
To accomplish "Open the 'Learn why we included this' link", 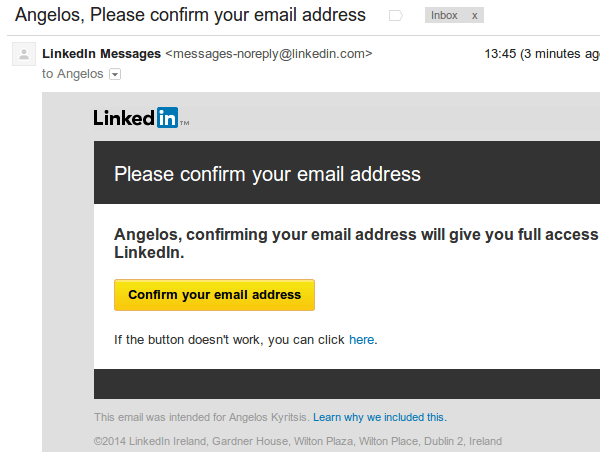I will [x=379, y=417].
